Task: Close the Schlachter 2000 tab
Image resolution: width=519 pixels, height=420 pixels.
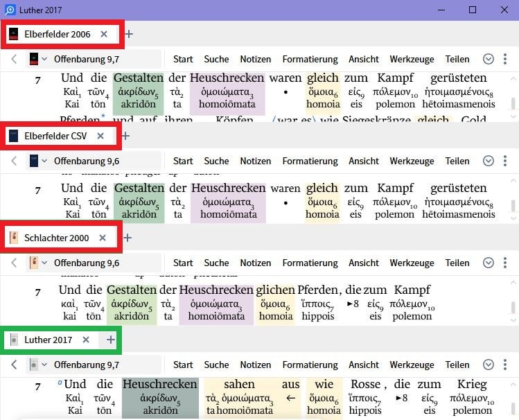Action: point(103,238)
